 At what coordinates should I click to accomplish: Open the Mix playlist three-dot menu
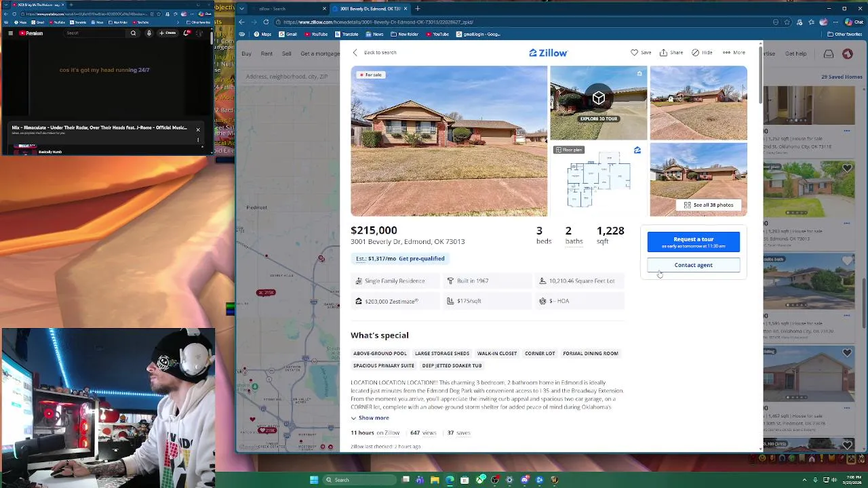click(x=198, y=140)
